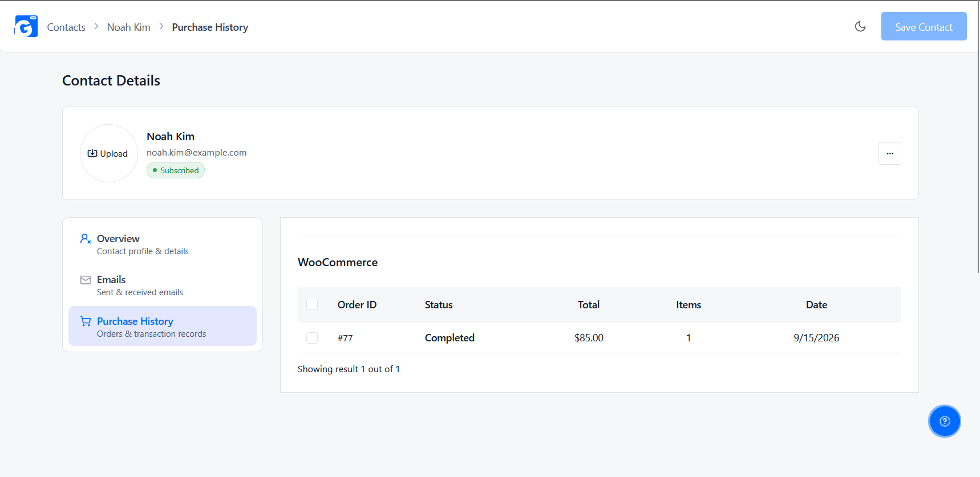Toggle dark mode moon icon
Image resolution: width=980 pixels, height=477 pixels.
tap(860, 26)
